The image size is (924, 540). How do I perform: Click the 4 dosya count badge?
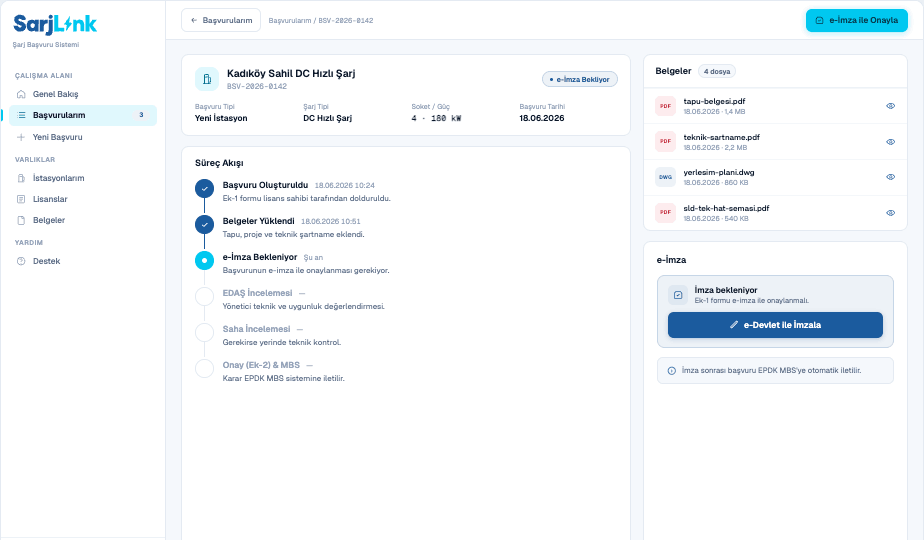pos(717,71)
